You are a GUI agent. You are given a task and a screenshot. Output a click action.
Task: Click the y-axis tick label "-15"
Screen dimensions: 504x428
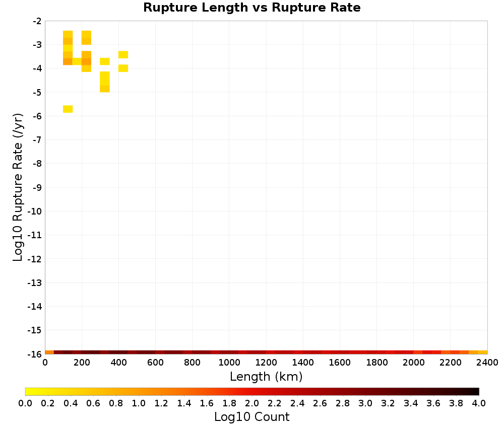click(x=35, y=330)
